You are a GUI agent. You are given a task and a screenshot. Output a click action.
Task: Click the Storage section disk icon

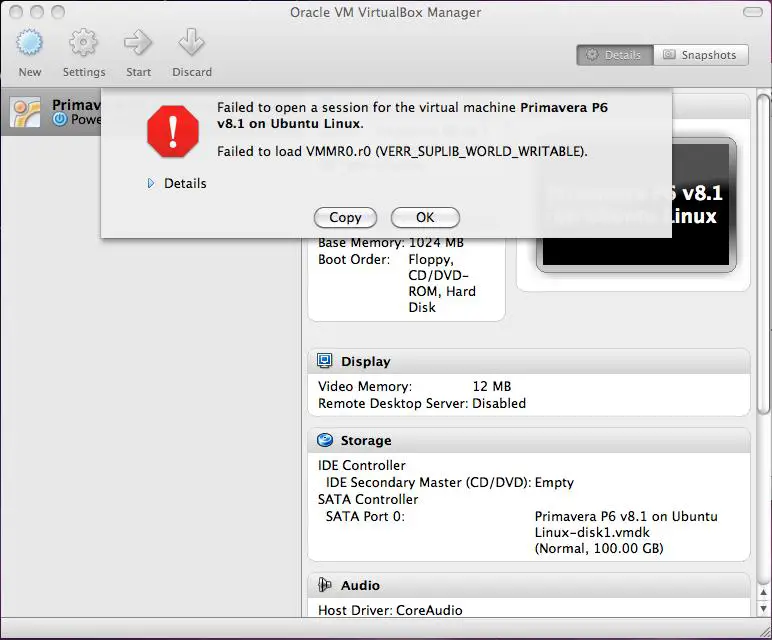coord(324,440)
